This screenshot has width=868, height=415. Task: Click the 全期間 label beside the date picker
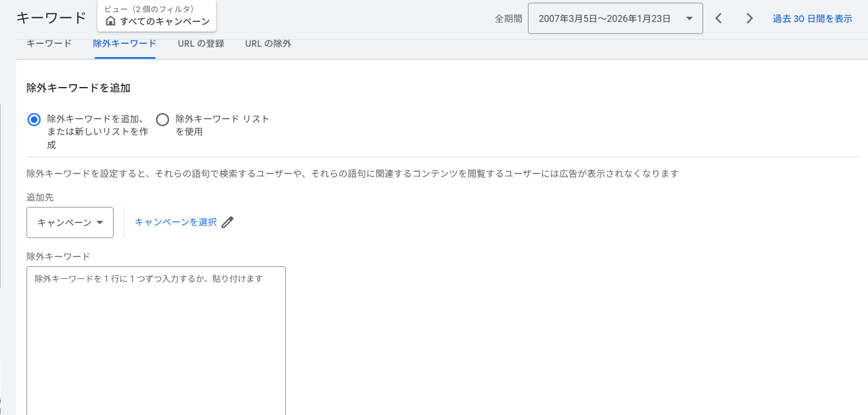(508, 18)
